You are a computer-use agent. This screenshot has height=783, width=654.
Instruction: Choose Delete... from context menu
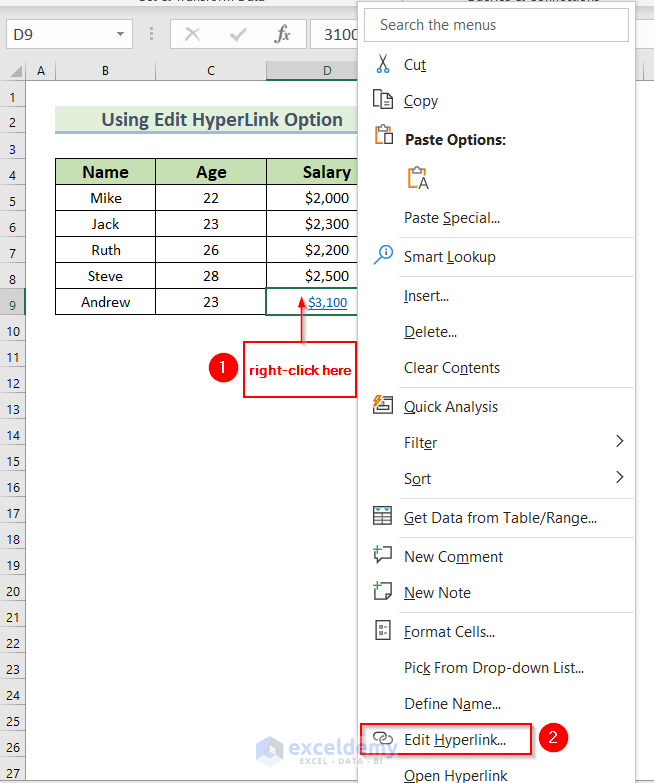[x=497, y=332]
